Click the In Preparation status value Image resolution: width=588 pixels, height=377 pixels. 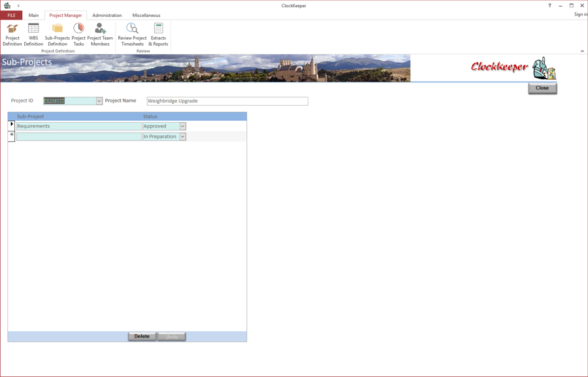pos(161,137)
